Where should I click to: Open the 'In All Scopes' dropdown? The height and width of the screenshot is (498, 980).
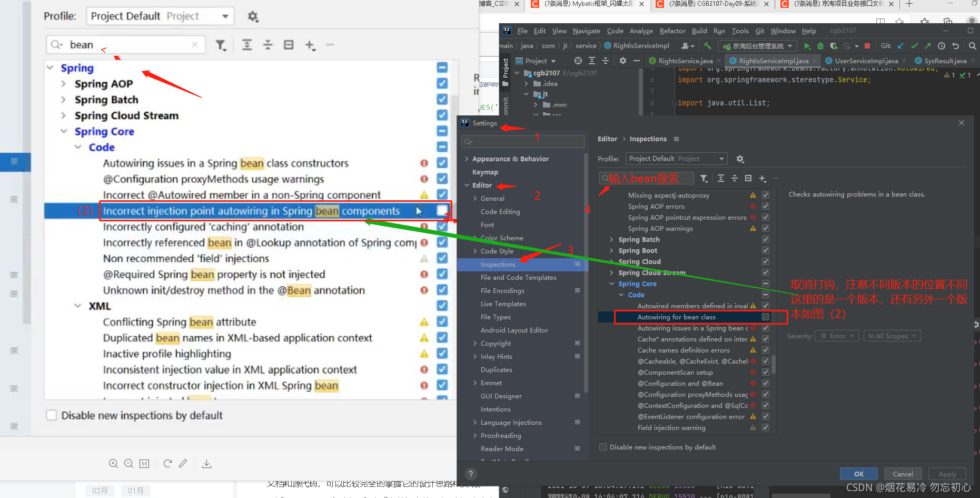click(892, 336)
